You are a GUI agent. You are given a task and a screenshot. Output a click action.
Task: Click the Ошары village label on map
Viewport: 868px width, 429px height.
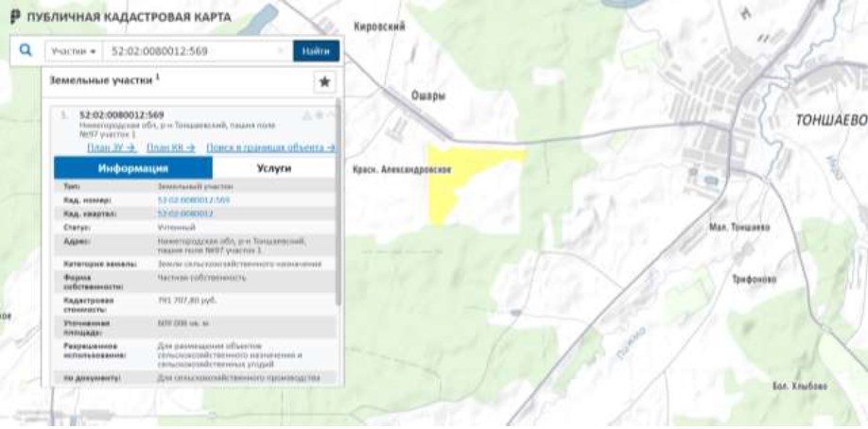(x=428, y=95)
